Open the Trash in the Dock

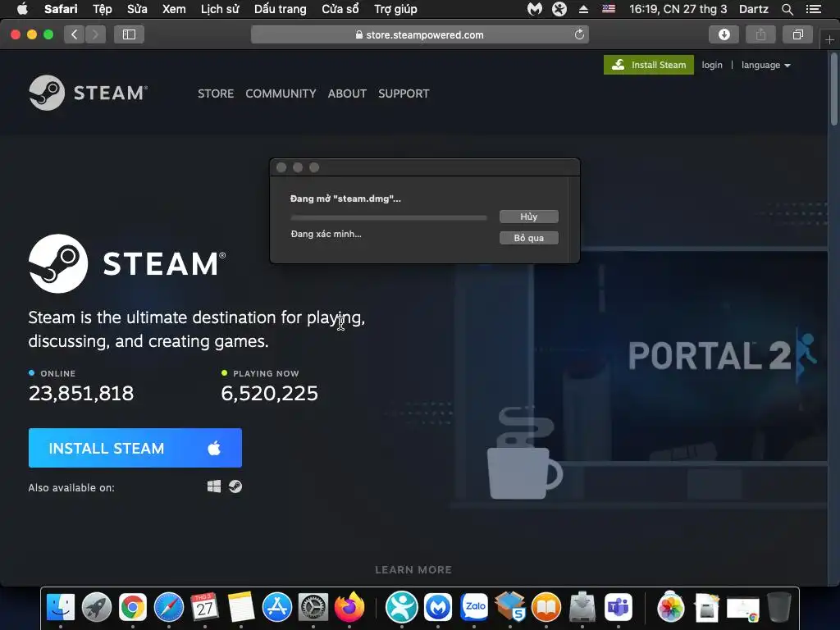point(779,608)
